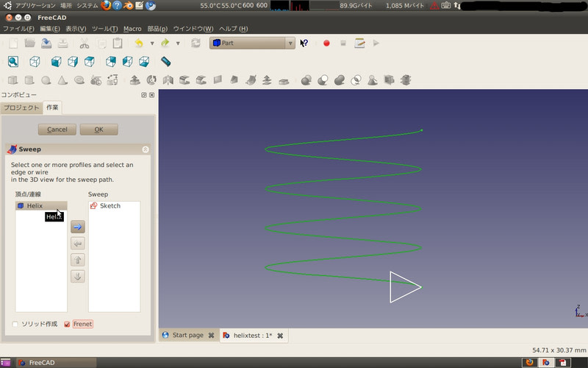The width and height of the screenshot is (588, 368).
Task: Click the scissors Cut icon
Action: (x=84, y=43)
